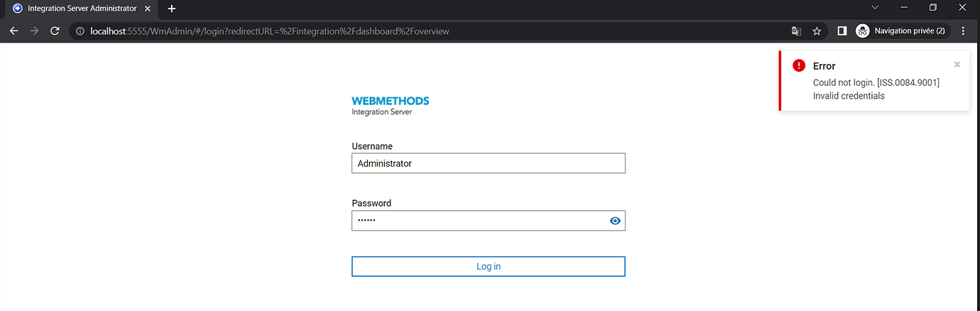Viewport: 980px width, 311px height.
Task: Select the Integration Server Administrator tab
Action: [x=77, y=9]
